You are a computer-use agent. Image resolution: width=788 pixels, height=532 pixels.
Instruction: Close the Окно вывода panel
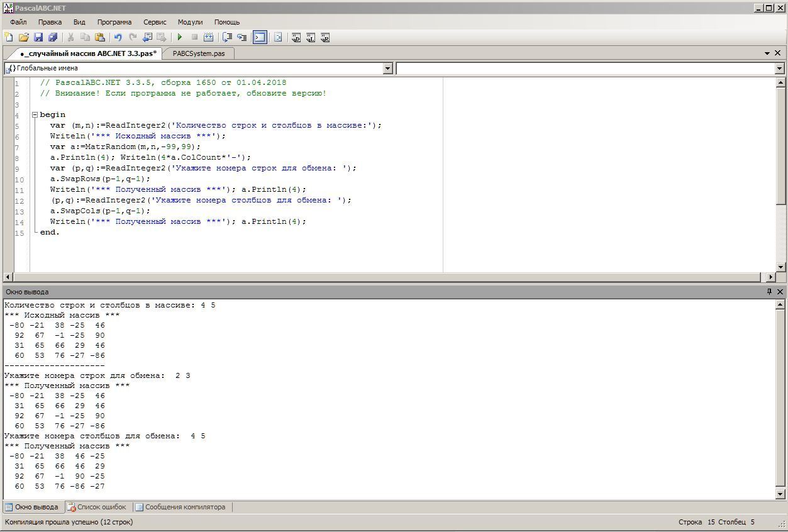pyautogui.click(x=780, y=292)
